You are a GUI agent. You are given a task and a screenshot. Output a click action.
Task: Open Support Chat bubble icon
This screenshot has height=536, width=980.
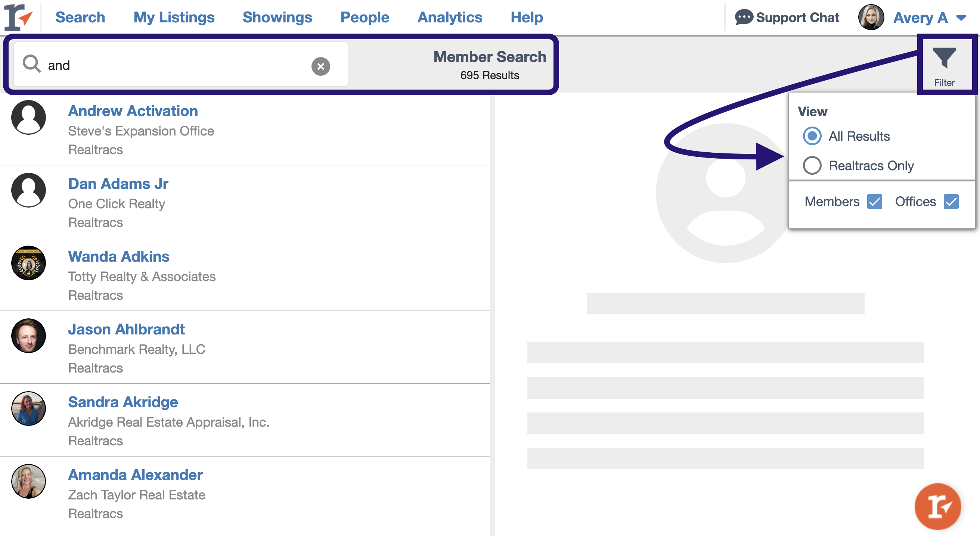pos(744,18)
